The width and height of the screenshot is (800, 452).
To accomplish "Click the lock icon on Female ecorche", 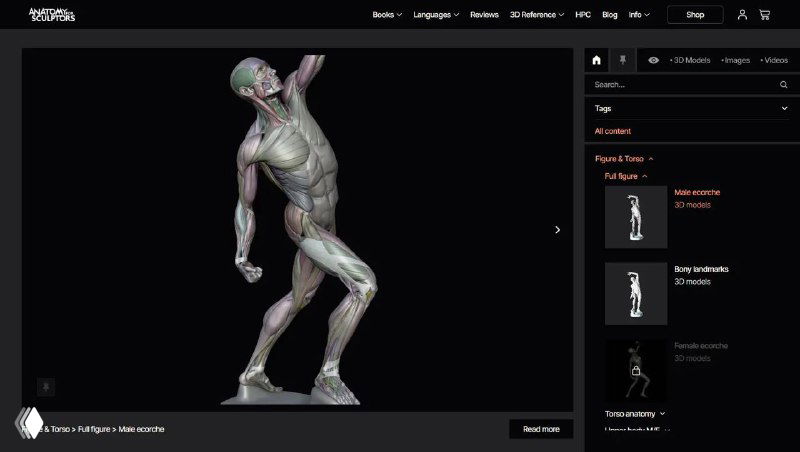I will (x=636, y=371).
